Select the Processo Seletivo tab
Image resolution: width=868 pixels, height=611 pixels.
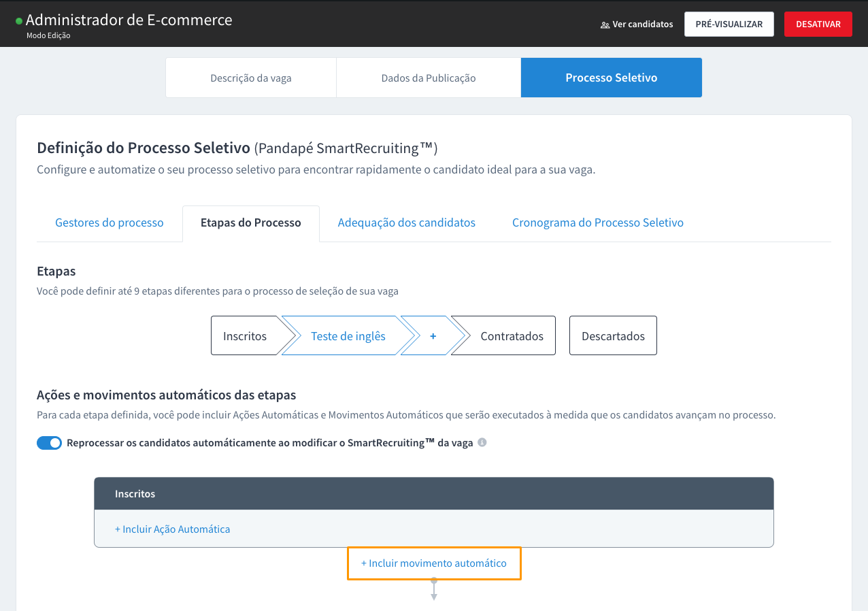(611, 78)
